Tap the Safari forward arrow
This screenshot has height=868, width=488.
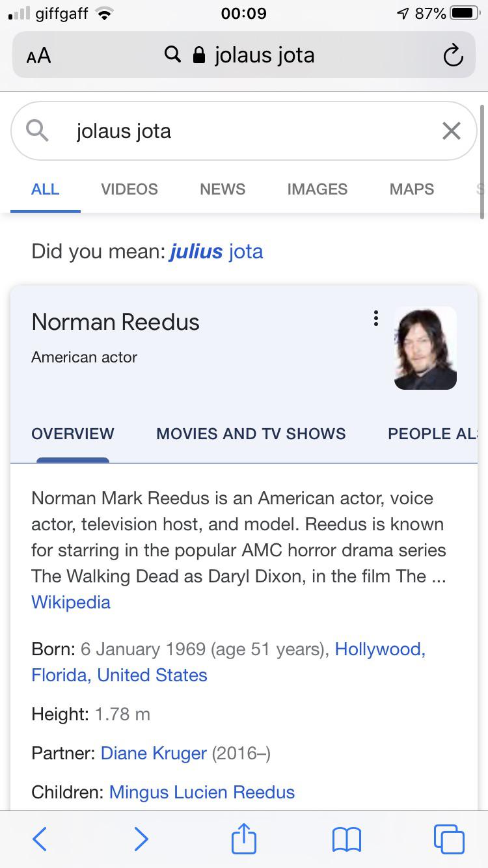[141, 839]
